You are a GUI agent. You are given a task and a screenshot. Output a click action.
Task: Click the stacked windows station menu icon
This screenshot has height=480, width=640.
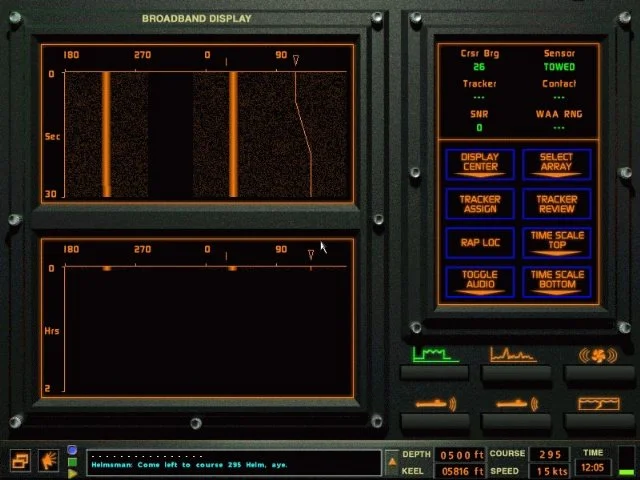21,461
